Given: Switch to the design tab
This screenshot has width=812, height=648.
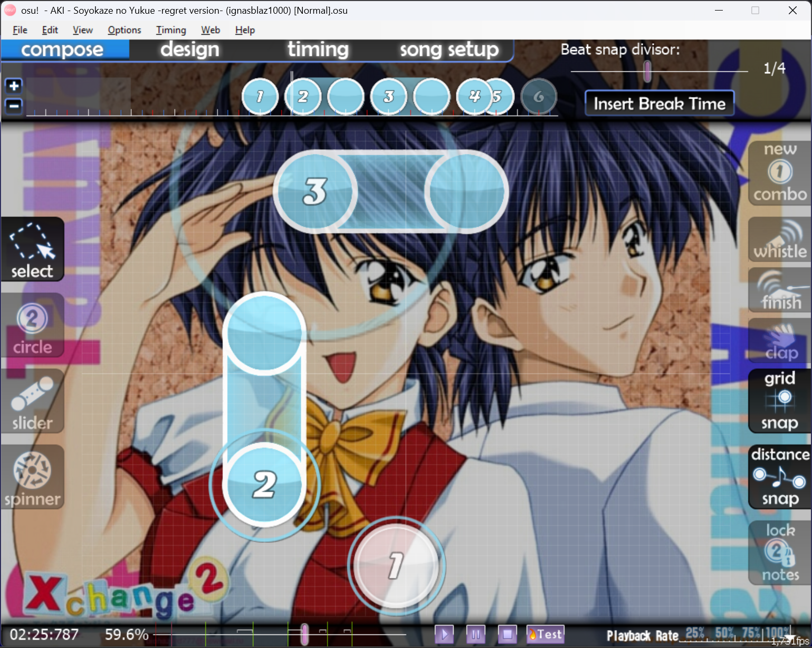Looking at the screenshot, I should 189,50.
